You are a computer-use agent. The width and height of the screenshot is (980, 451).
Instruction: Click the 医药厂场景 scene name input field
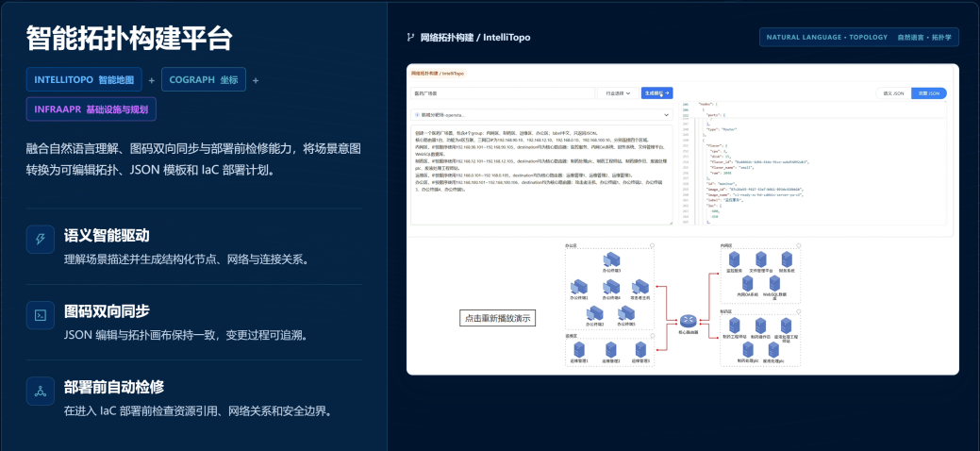point(503,93)
